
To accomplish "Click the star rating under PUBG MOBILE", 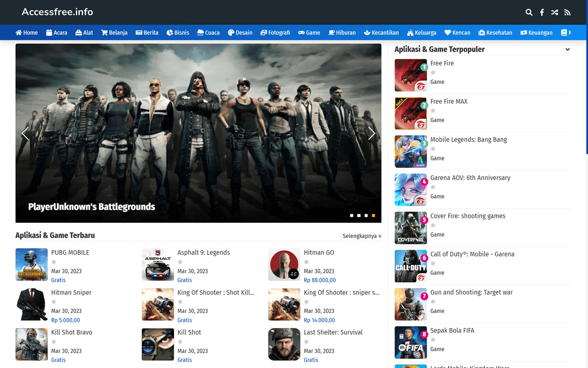I will point(53,262).
